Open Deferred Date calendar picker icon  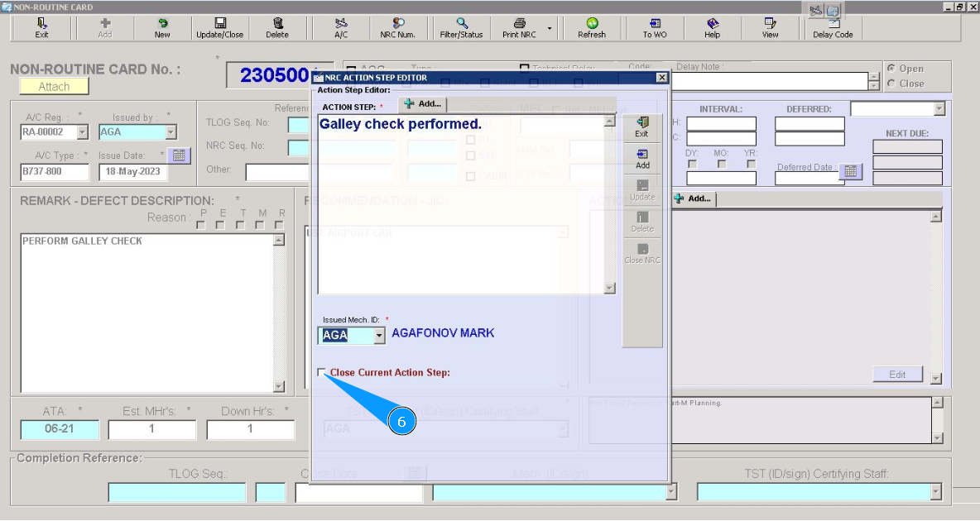[x=851, y=170]
